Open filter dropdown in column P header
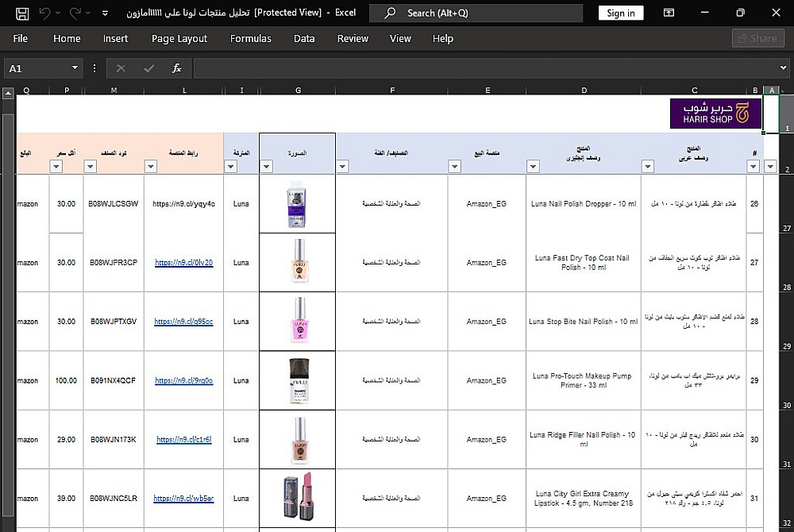 pos(56,166)
